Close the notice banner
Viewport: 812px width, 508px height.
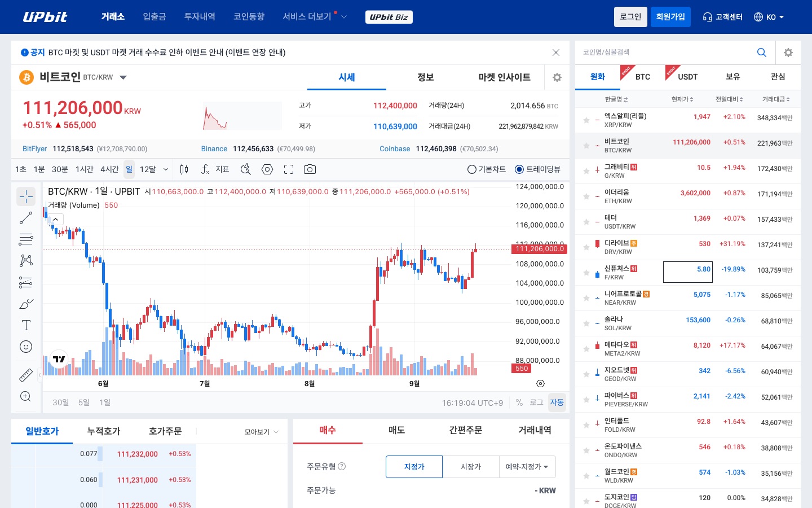556,52
